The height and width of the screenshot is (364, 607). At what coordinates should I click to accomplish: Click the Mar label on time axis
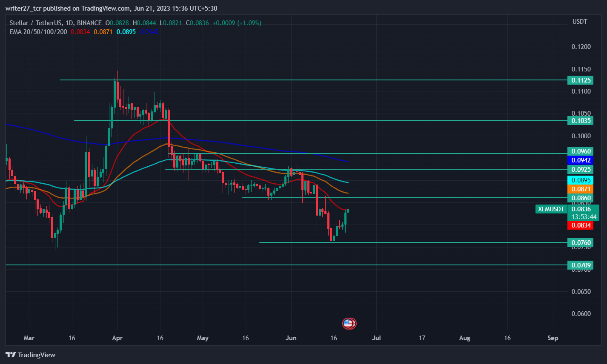[29, 338]
